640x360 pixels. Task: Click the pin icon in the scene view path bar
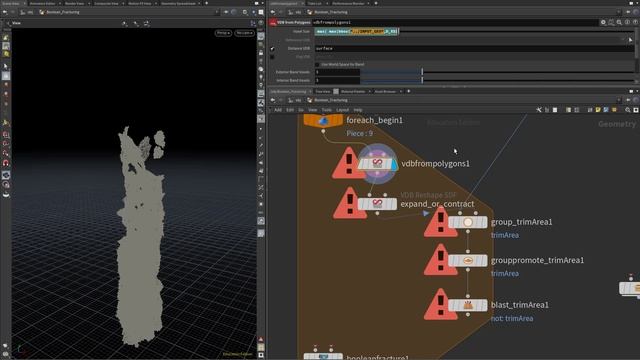(226, 12)
